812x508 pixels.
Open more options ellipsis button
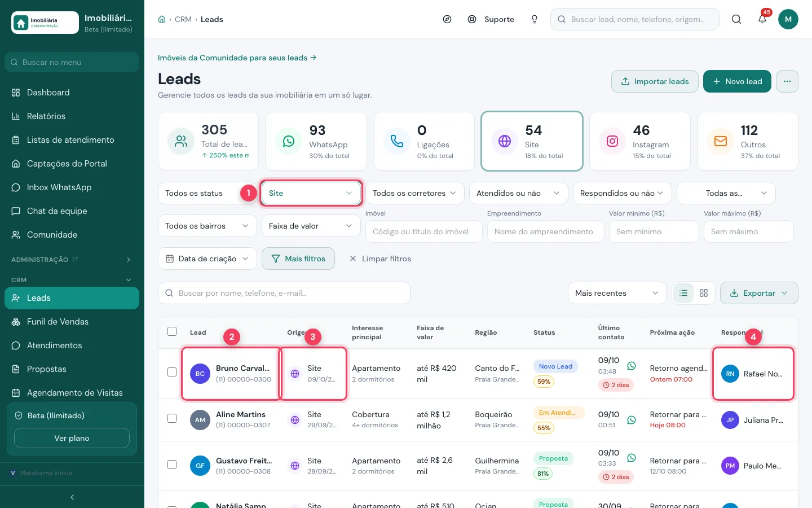[787, 81]
